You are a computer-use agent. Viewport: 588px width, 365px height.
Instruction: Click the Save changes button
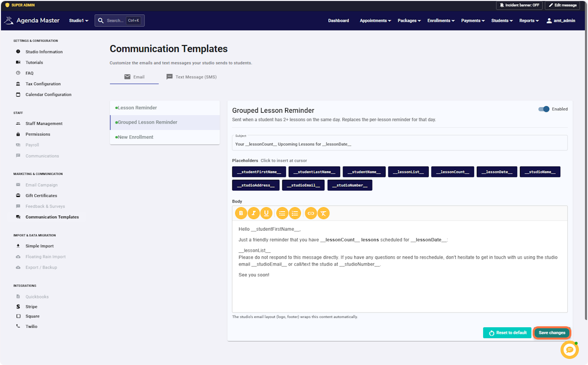(552, 333)
